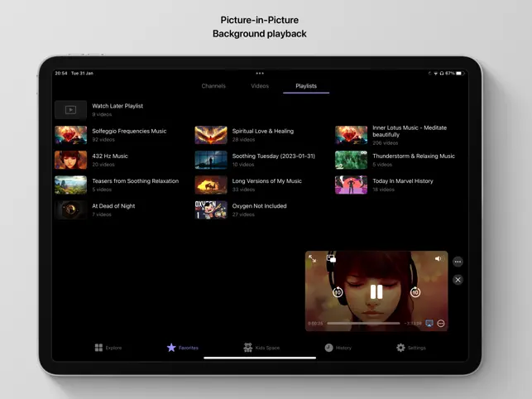
Task: Open the Oxygen Not Included playlist title
Action: pos(259,206)
